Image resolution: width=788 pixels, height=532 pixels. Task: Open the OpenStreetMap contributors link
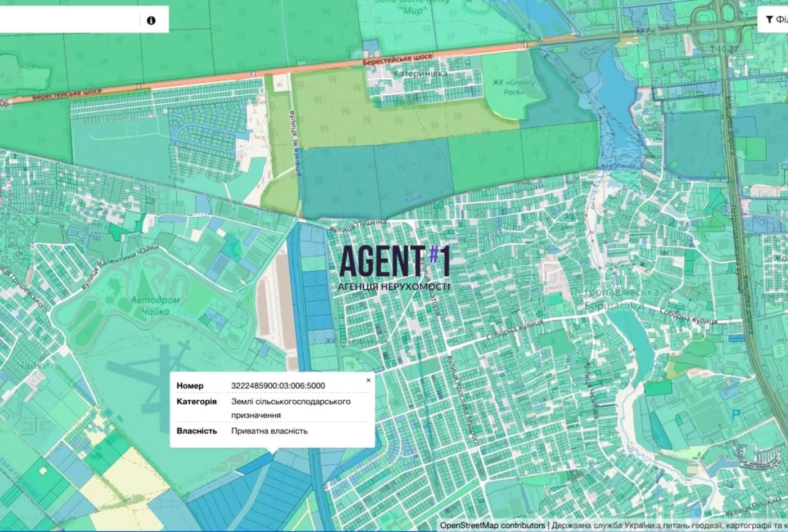pyautogui.click(x=492, y=526)
